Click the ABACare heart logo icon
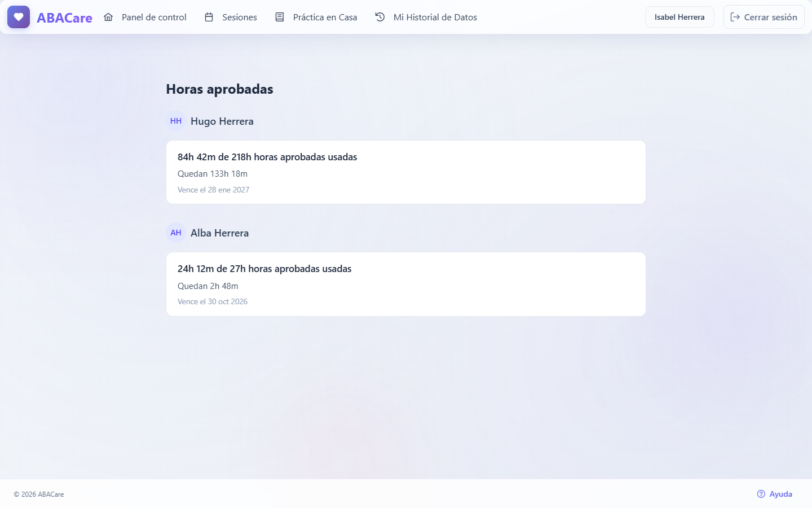This screenshot has width=812, height=508. (19, 17)
